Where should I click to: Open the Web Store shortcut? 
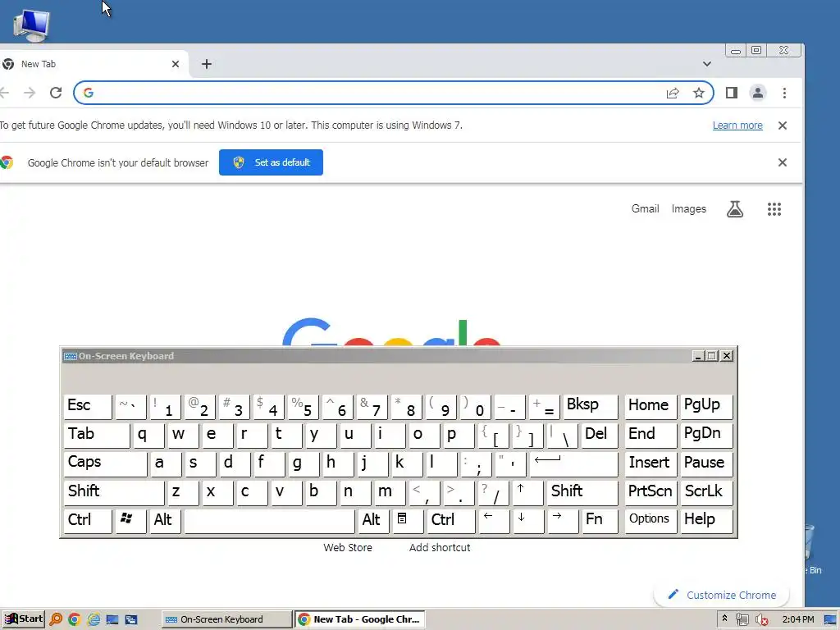(x=348, y=547)
